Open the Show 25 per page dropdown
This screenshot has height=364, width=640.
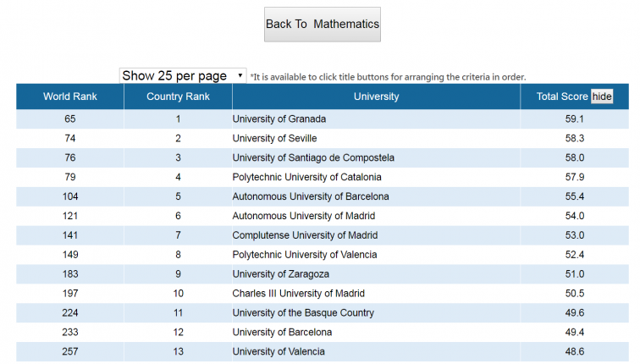pyautogui.click(x=182, y=75)
